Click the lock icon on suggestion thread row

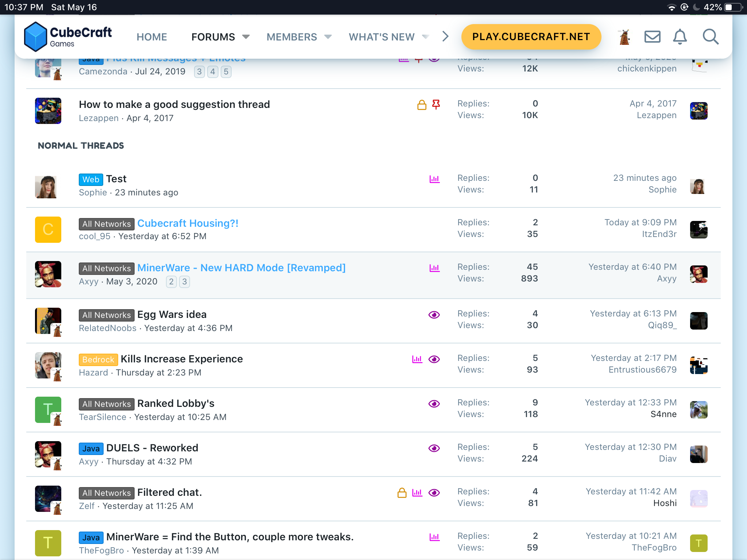pyautogui.click(x=422, y=105)
